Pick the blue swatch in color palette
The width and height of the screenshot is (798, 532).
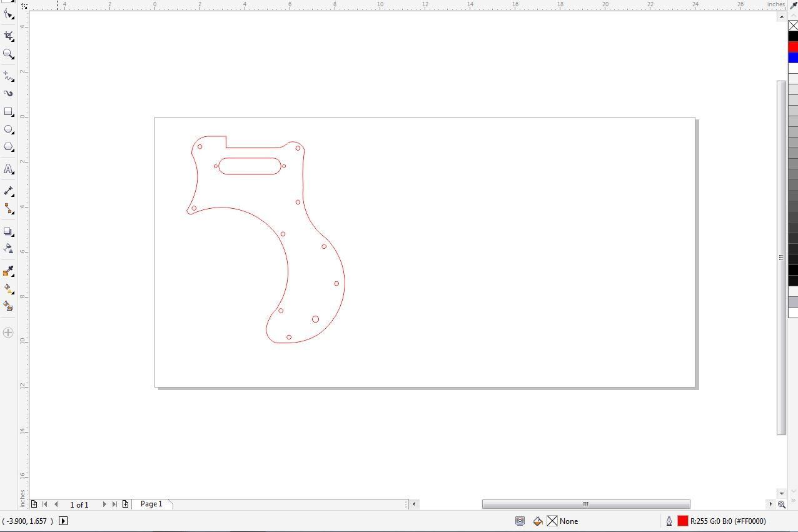(x=793, y=58)
